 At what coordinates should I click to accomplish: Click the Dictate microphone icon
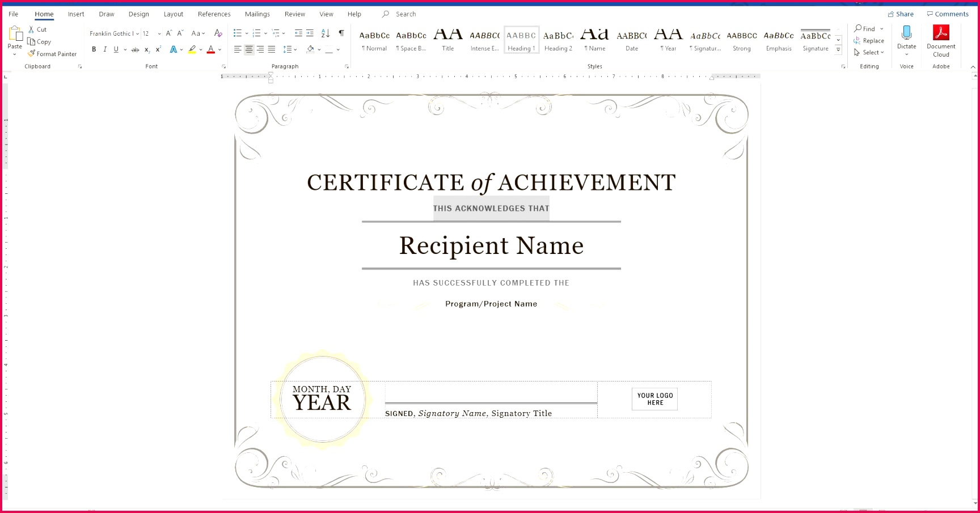tap(906, 33)
